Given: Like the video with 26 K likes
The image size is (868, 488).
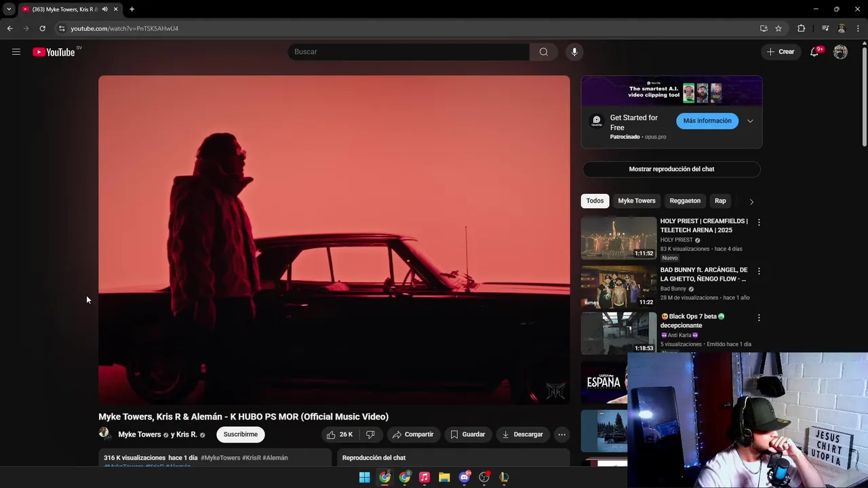Looking at the screenshot, I should pos(340,434).
